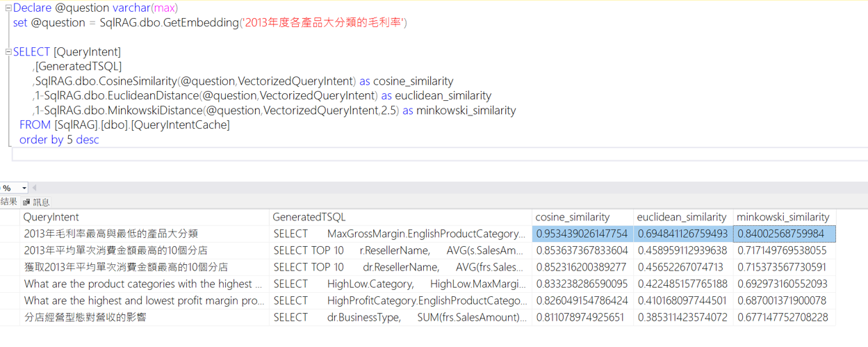The height and width of the screenshot is (347, 868).
Task: Select GeneratedTSQL cell starting 'MaxGrossMargin.EnglishProductCategory'
Action: pos(401,234)
